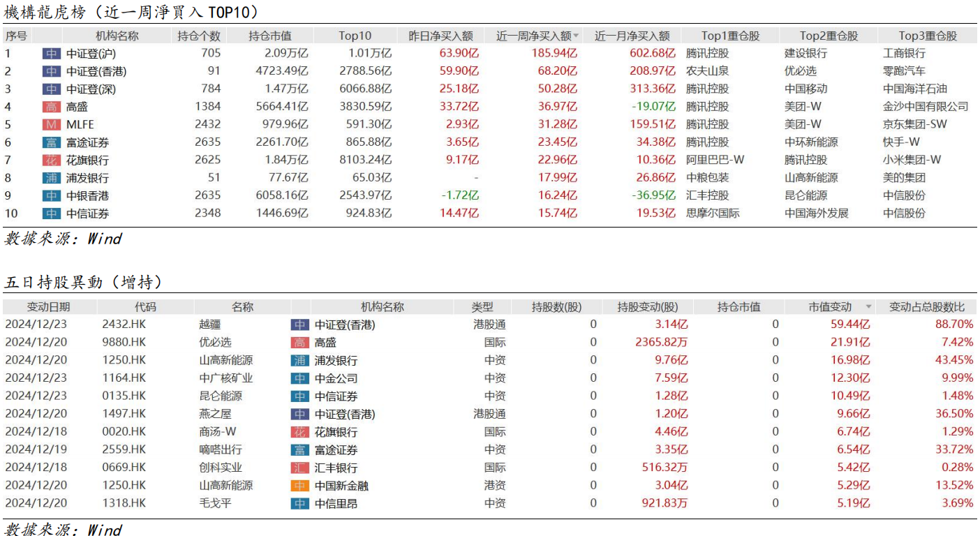Select the 2365.82万 holding change cell
Image resolution: width=980 pixels, height=536 pixels.
pyautogui.click(x=662, y=343)
